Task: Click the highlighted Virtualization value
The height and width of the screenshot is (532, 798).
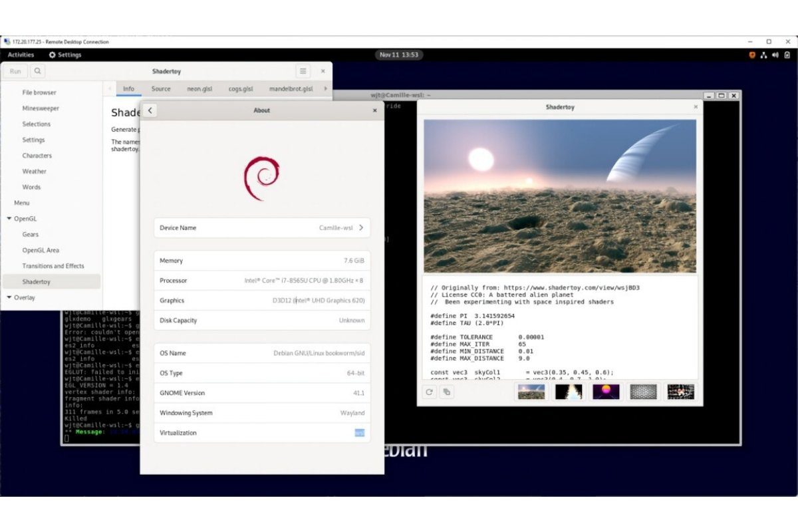Action: point(359,433)
